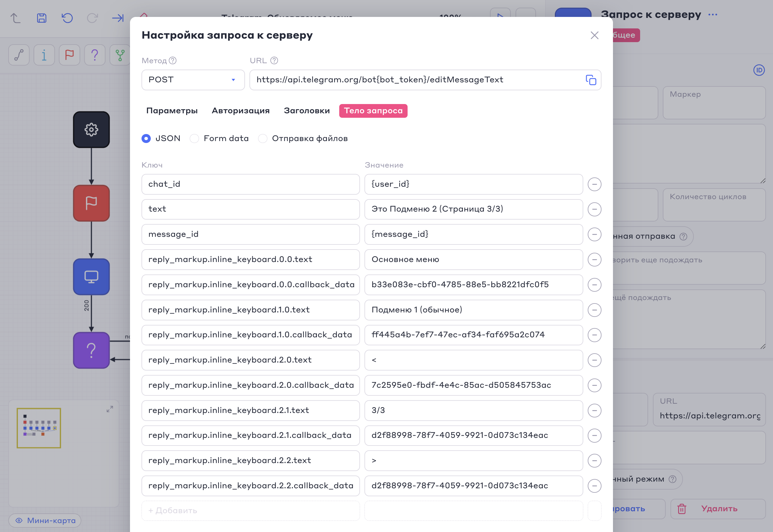This screenshot has height=532, width=773.
Task: Click the value field containing {message_id}
Action: [473, 234]
